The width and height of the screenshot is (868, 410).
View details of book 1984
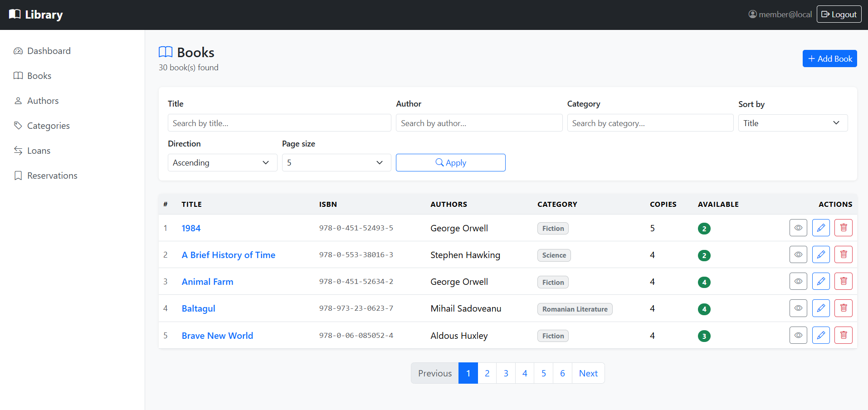[x=798, y=228]
